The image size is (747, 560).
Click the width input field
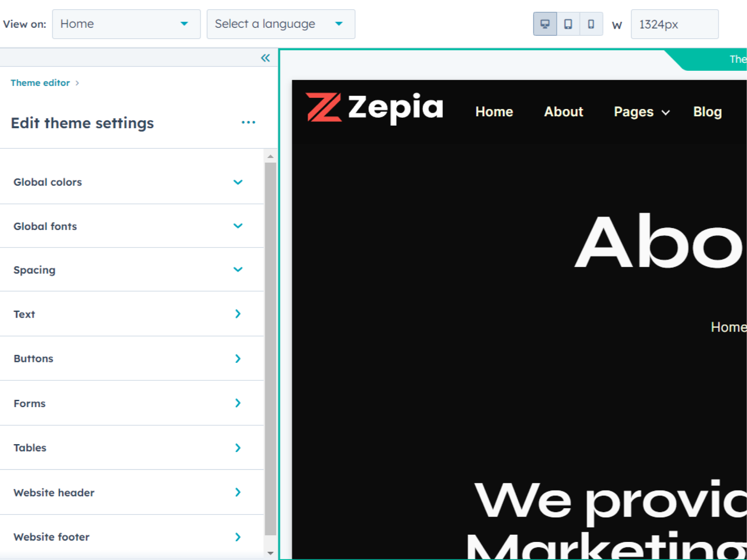pyautogui.click(x=674, y=24)
